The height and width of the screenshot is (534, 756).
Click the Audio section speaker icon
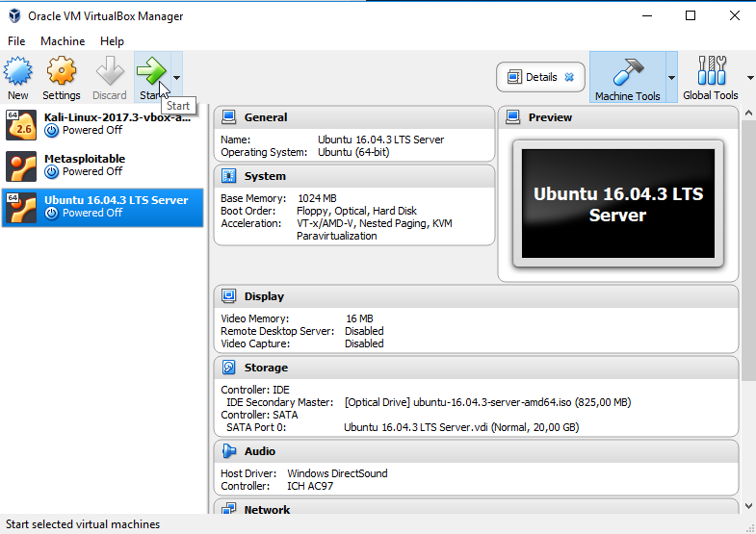(x=229, y=451)
